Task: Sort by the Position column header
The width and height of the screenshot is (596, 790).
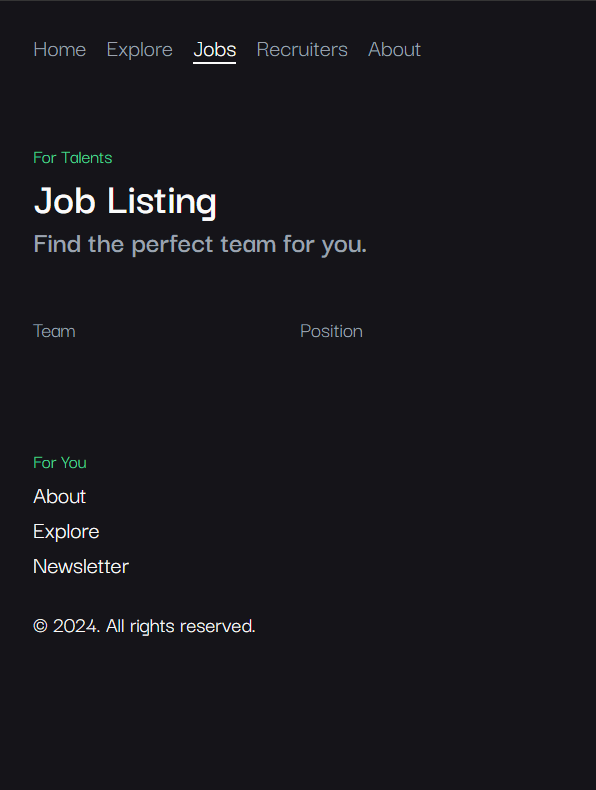Action: tap(331, 331)
